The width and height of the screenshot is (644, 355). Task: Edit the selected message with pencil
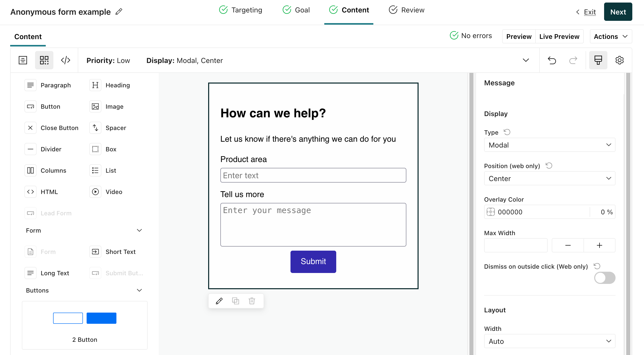219,301
